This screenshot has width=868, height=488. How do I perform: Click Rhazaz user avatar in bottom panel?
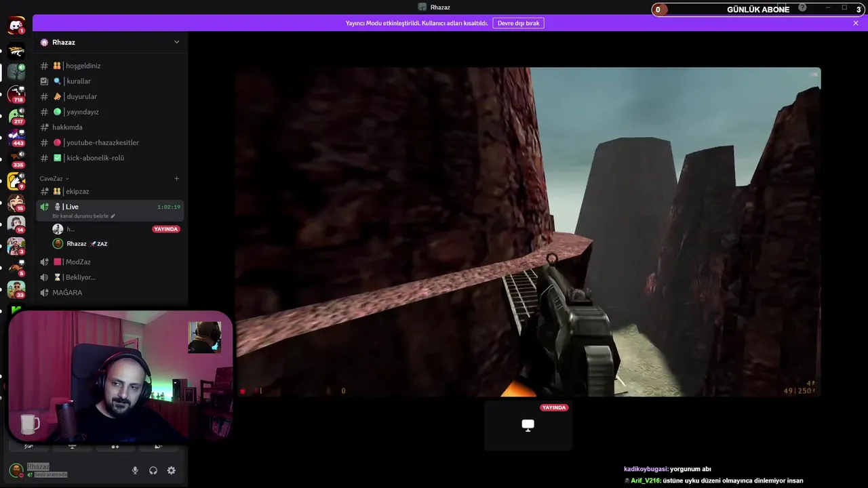point(16,470)
